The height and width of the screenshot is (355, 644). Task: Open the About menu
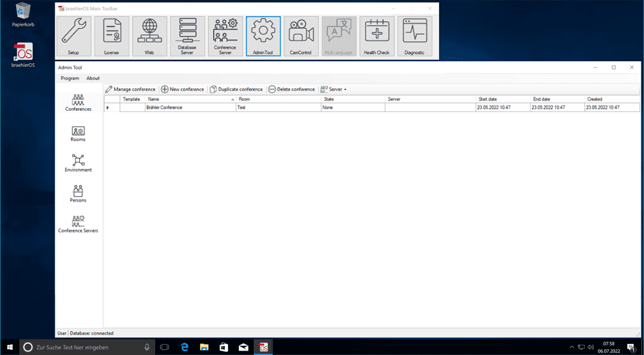tap(93, 78)
